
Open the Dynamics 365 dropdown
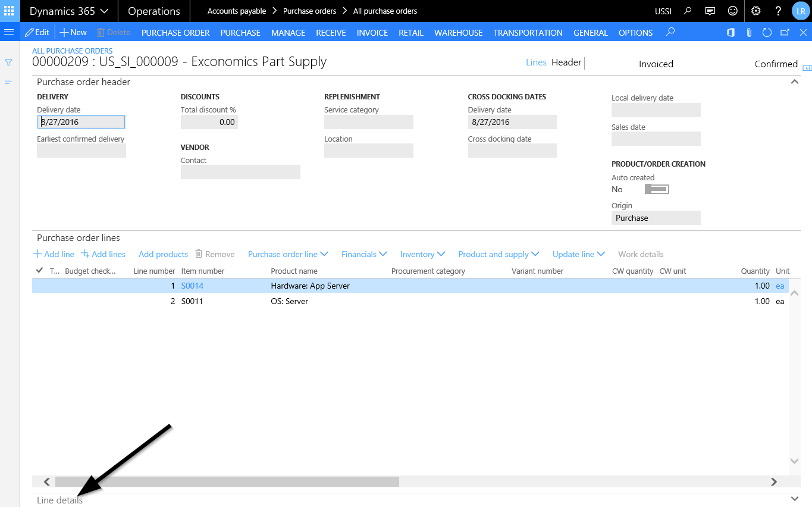[x=69, y=11]
